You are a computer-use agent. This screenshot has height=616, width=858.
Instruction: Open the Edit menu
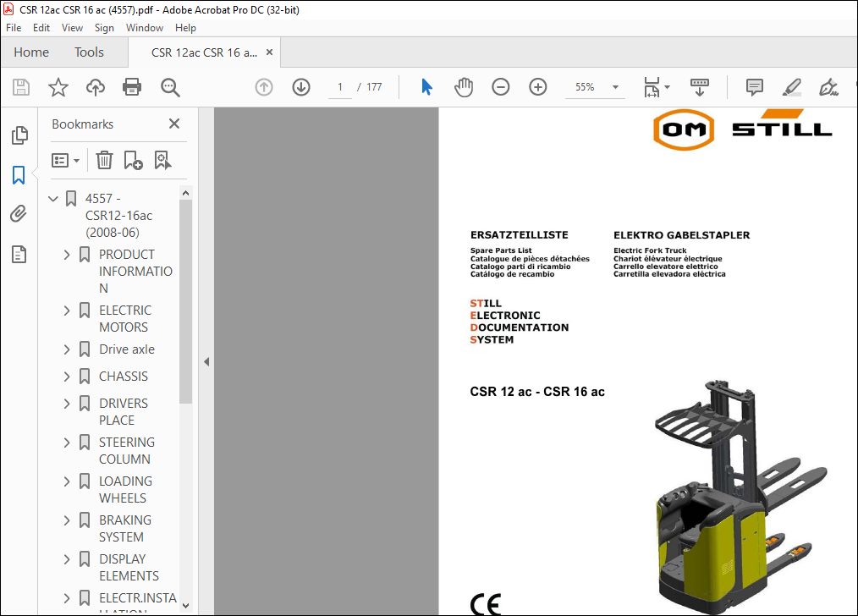click(41, 28)
